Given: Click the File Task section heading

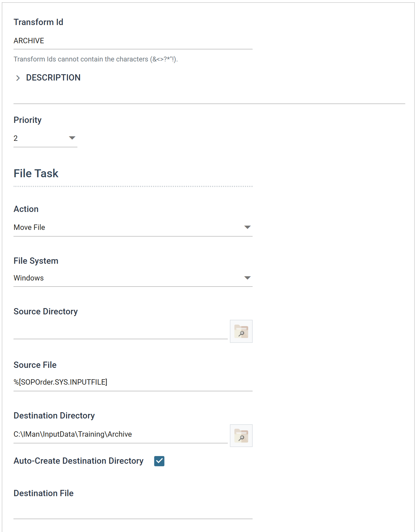Looking at the screenshot, I should point(36,174).
